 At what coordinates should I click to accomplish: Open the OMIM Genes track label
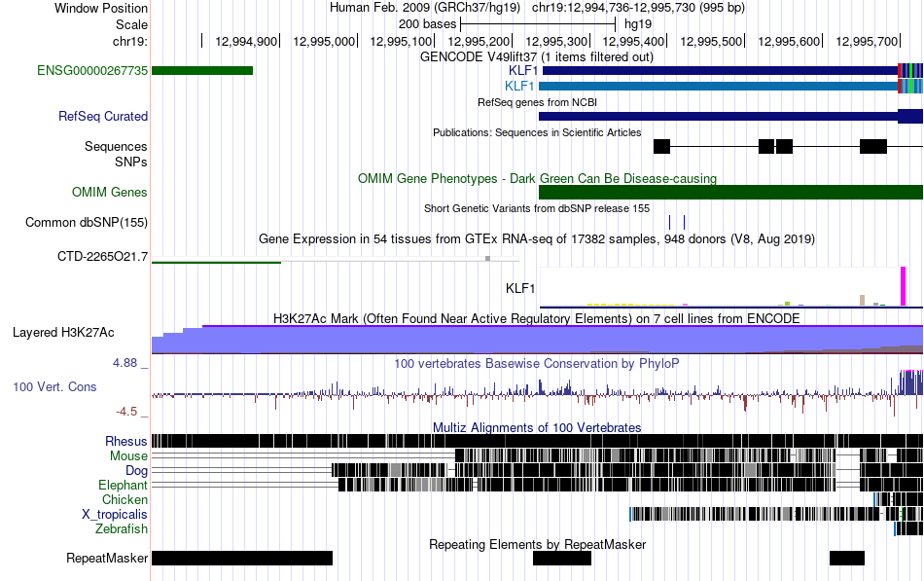coord(110,193)
